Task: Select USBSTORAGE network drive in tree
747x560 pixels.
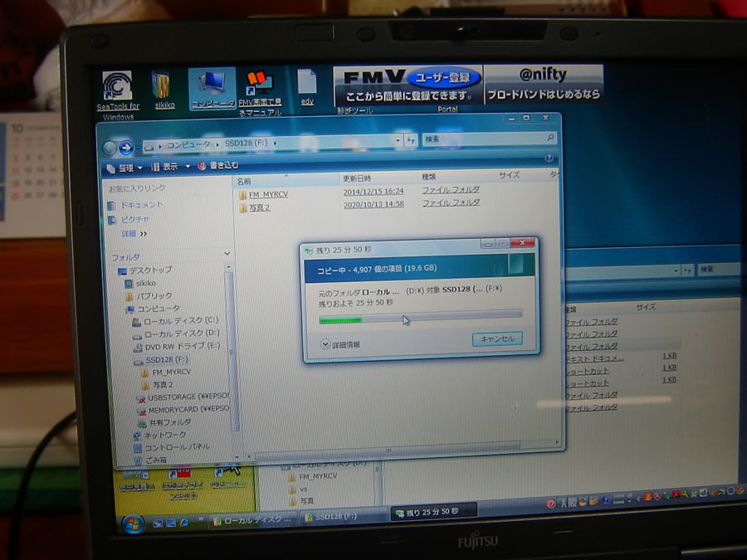Action: [183, 397]
